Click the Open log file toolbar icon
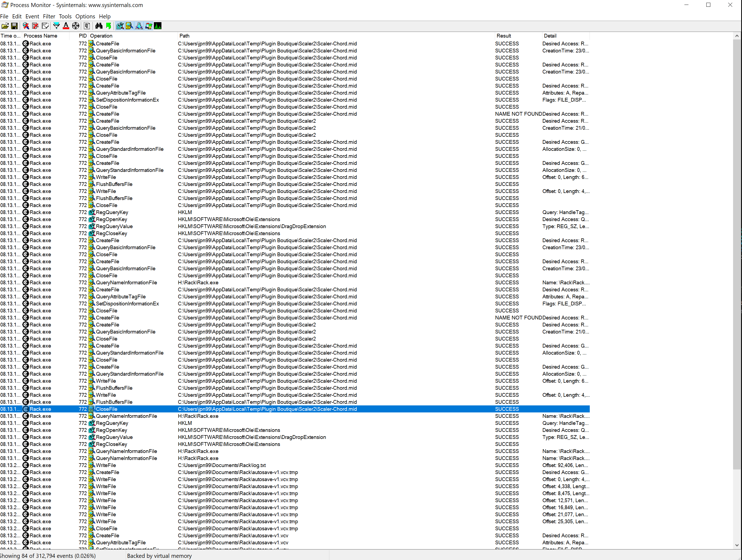 [x=5, y=26]
